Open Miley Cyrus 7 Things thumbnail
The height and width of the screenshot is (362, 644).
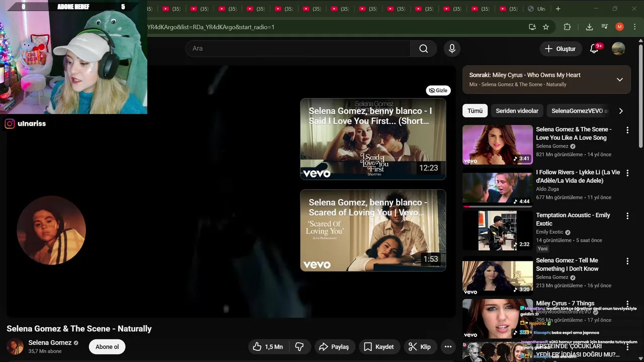click(x=498, y=319)
